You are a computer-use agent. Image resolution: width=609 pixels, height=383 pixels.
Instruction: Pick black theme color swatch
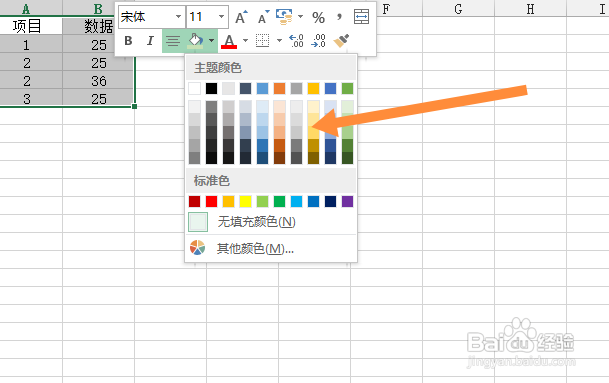point(212,89)
